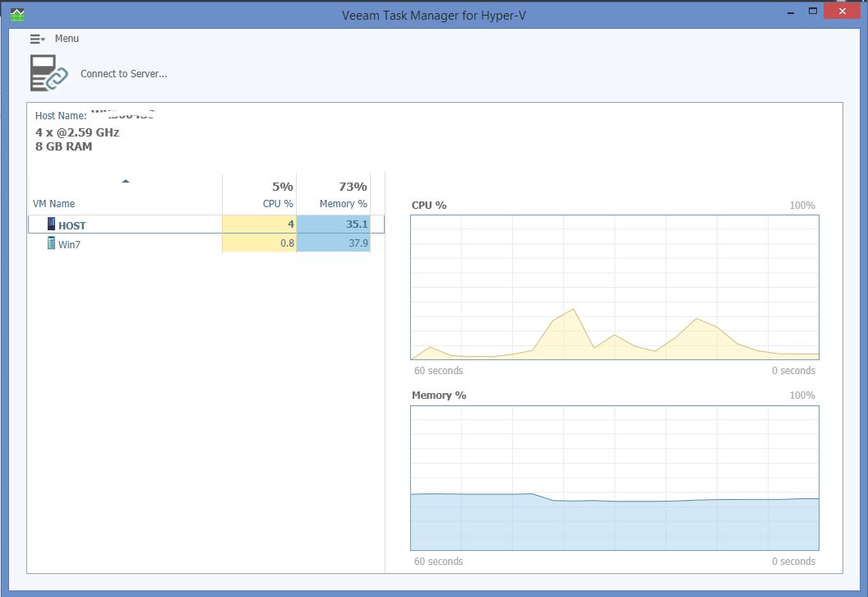Click the server icon beside HOST

[52, 224]
